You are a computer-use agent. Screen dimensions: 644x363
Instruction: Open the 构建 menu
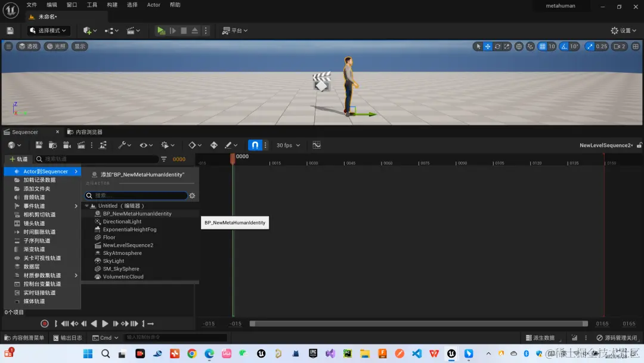[x=112, y=5]
